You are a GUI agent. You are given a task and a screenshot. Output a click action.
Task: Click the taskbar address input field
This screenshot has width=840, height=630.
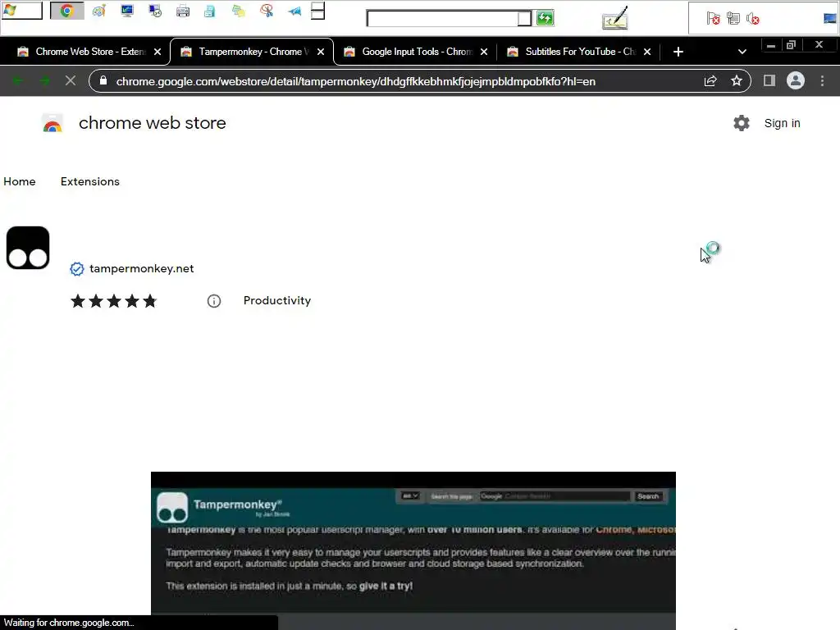tap(442, 18)
